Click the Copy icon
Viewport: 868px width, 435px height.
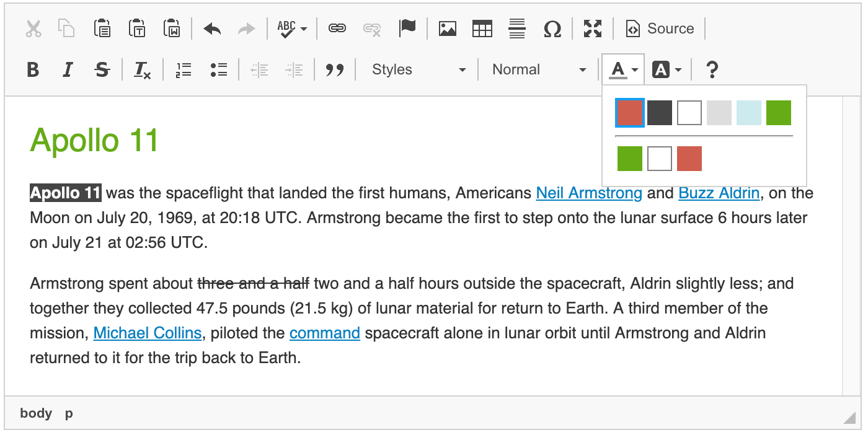pos(66,29)
